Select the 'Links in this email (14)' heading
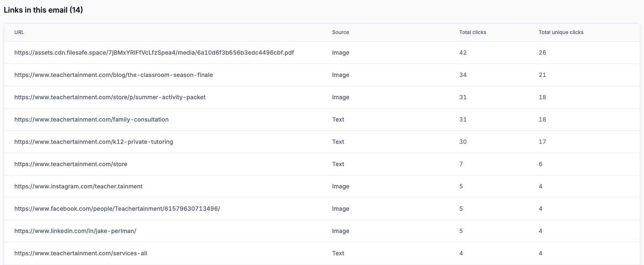644x265 pixels. pos(43,10)
